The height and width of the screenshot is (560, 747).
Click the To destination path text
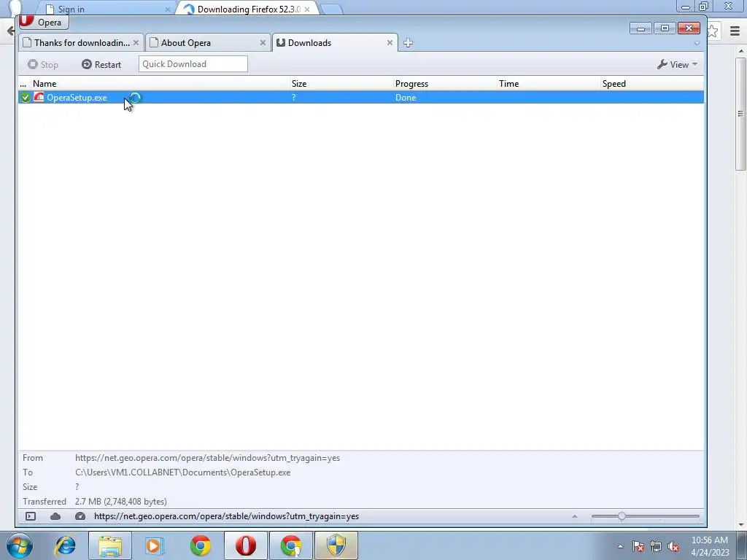coord(182,472)
